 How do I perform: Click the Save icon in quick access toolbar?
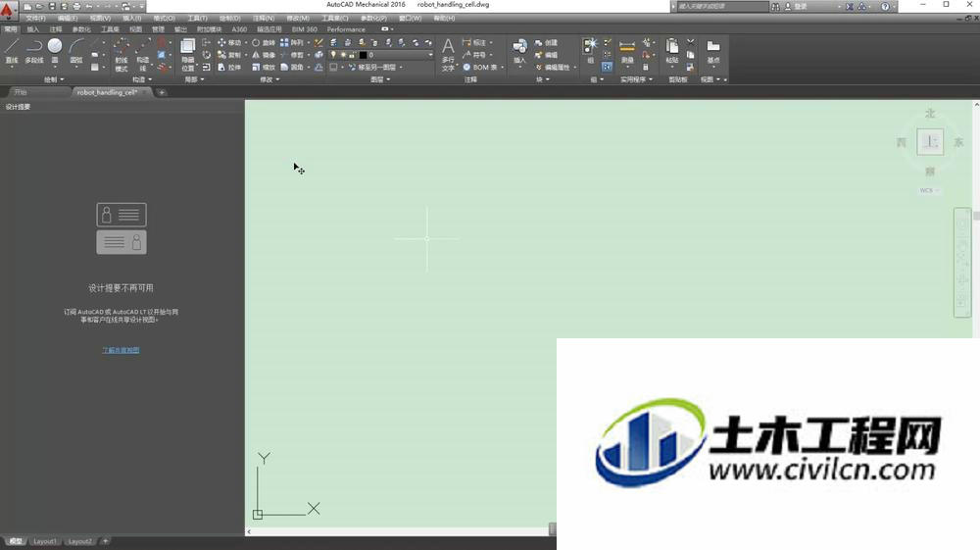point(52,6)
